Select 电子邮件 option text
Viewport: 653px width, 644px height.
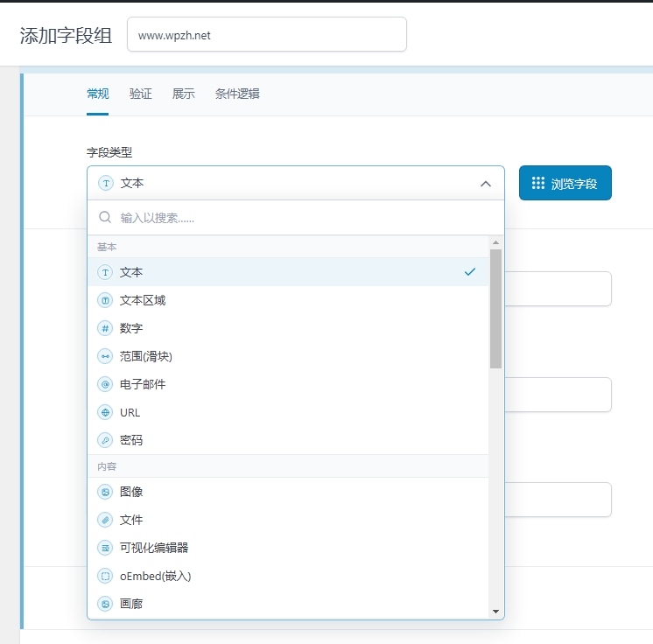click(x=143, y=384)
